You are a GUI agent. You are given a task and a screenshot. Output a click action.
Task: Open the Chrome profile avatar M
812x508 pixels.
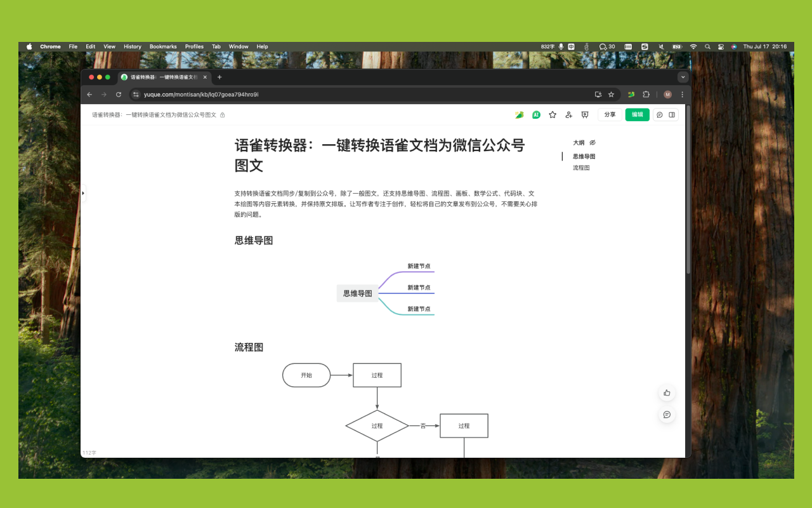667,95
